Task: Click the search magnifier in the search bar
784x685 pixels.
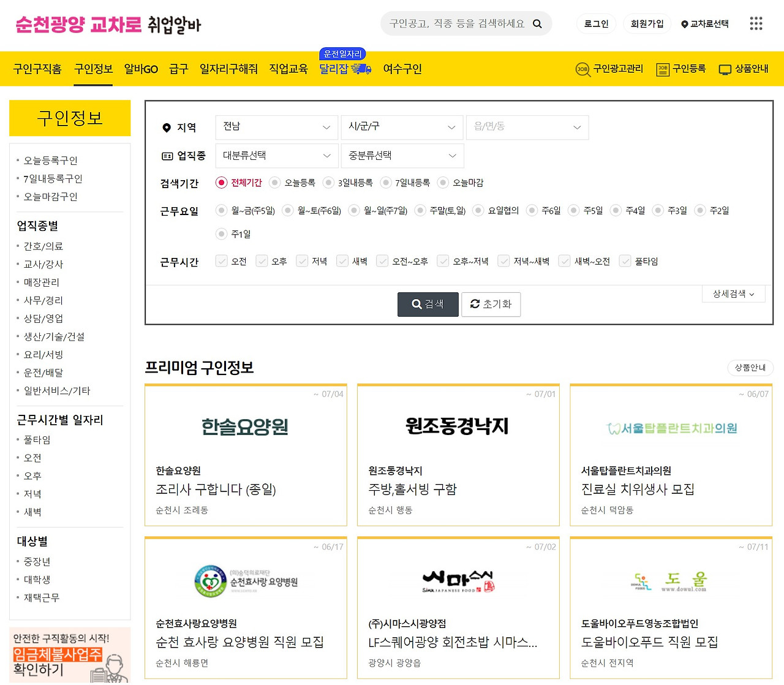Action: pos(537,23)
